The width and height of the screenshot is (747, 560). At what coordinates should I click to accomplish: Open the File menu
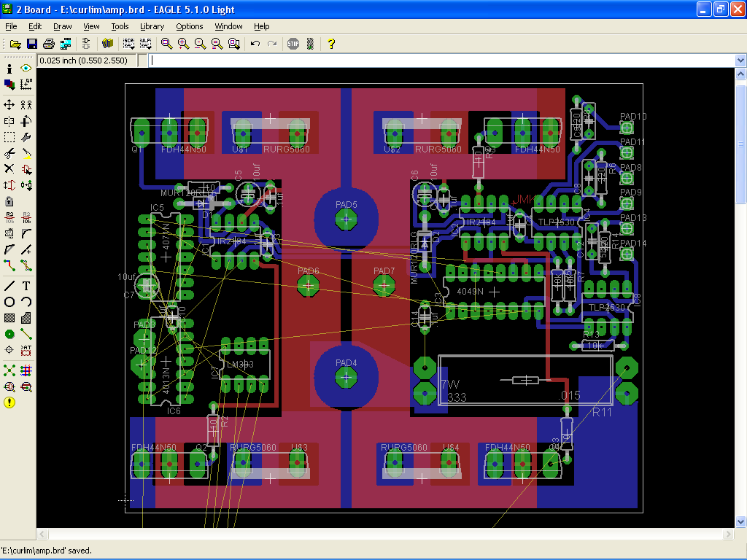tap(11, 26)
